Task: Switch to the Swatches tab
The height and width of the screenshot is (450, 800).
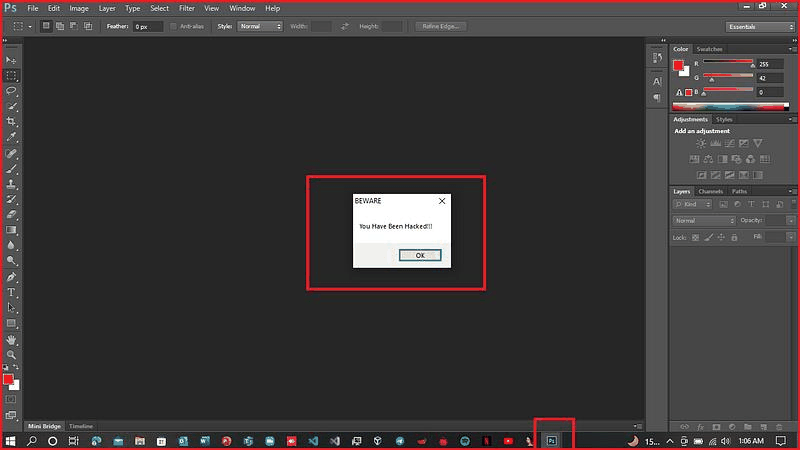Action: (709, 49)
